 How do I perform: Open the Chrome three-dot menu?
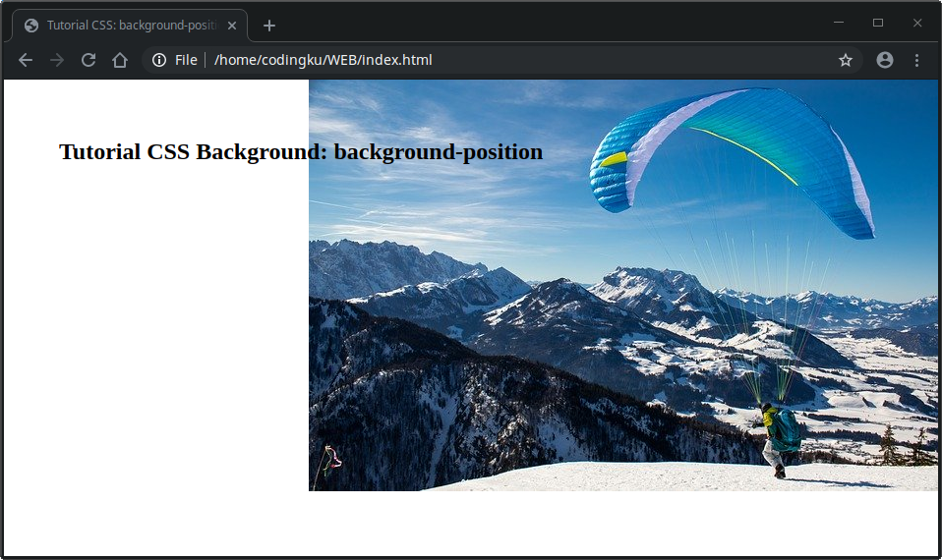(916, 60)
